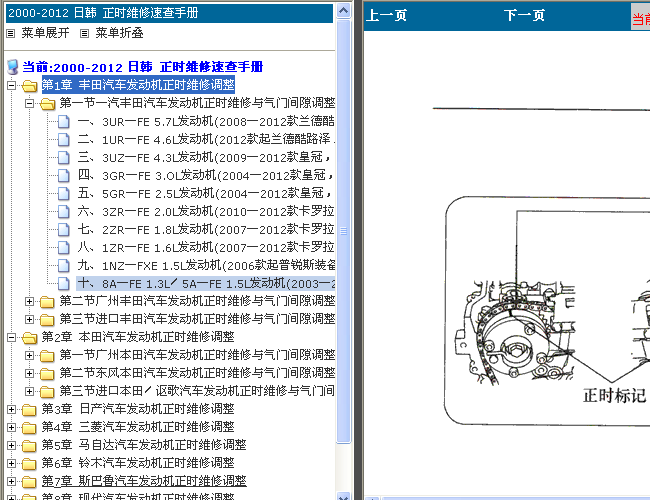
Task: Click the 菜单折叠 icon
Action: point(84,34)
